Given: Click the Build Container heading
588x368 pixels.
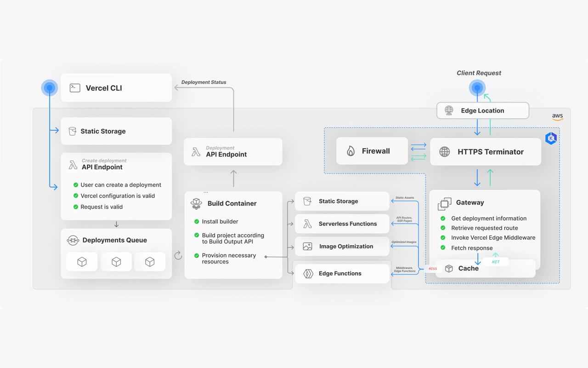Looking at the screenshot, I should point(232,203).
